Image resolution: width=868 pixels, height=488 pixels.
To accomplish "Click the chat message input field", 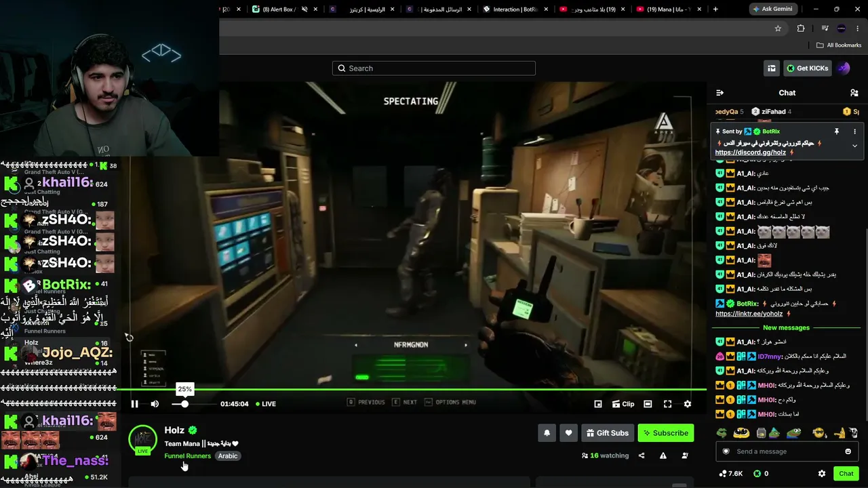I will coord(787,451).
